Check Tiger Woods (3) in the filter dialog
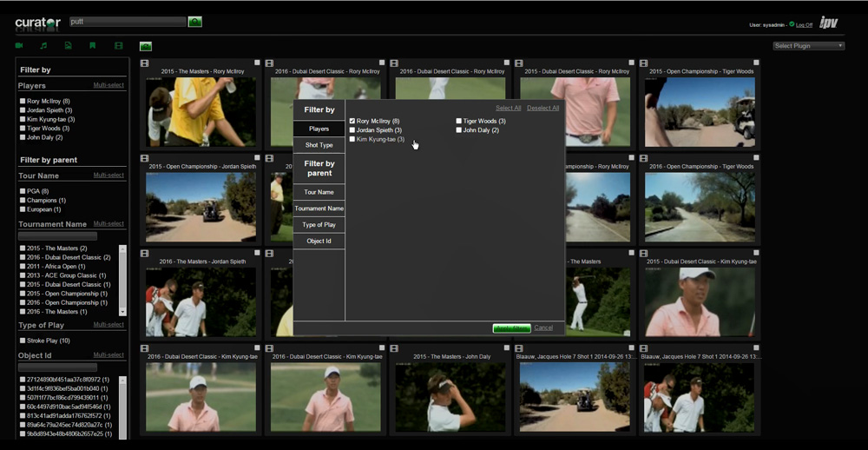The image size is (868, 450). (x=459, y=121)
